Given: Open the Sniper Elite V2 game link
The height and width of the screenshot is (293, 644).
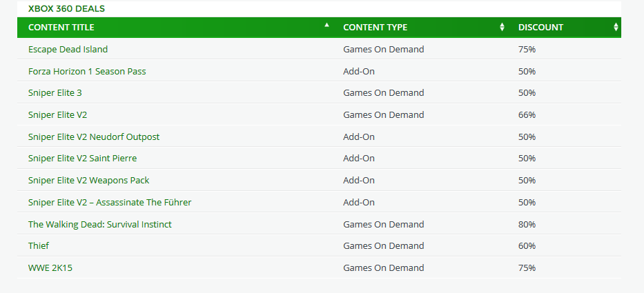Looking at the screenshot, I should [57, 114].
